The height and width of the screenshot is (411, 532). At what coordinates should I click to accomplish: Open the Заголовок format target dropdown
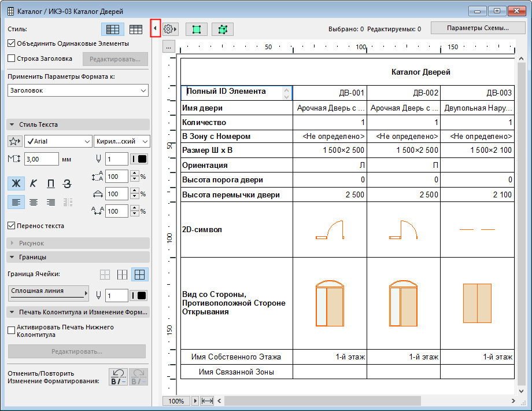(x=78, y=91)
